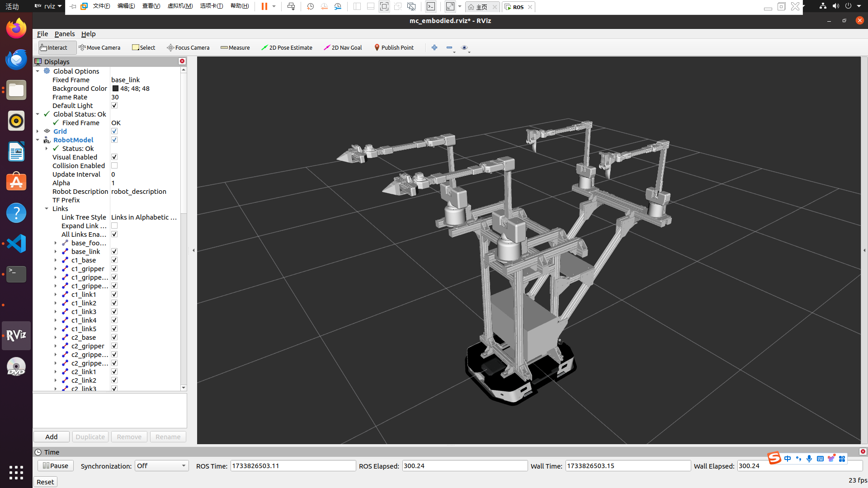Screen dimensions: 868x488
Task: Open the eye view options icon
Action: pyautogui.click(x=464, y=47)
